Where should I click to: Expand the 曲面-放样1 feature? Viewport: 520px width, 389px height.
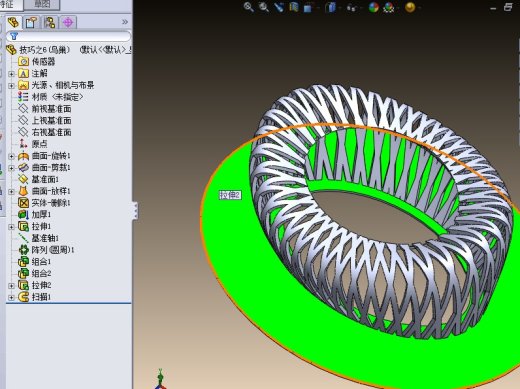11,191
